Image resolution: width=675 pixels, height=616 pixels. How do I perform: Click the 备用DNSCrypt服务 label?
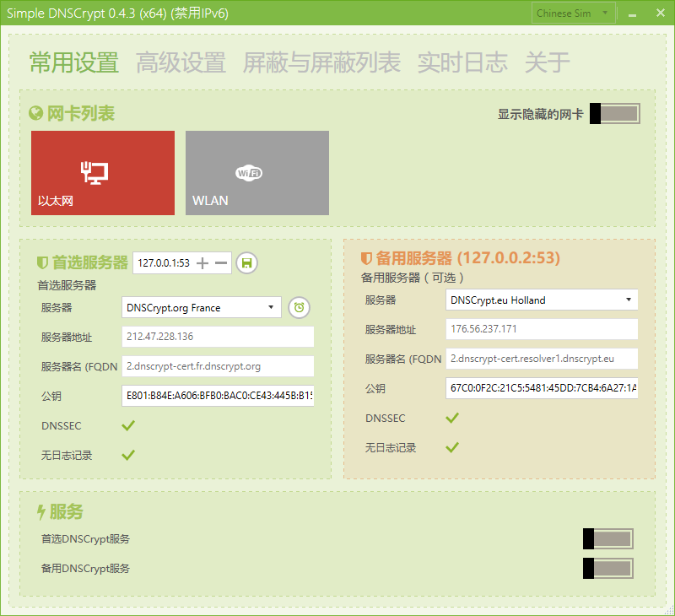coord(85,569)
